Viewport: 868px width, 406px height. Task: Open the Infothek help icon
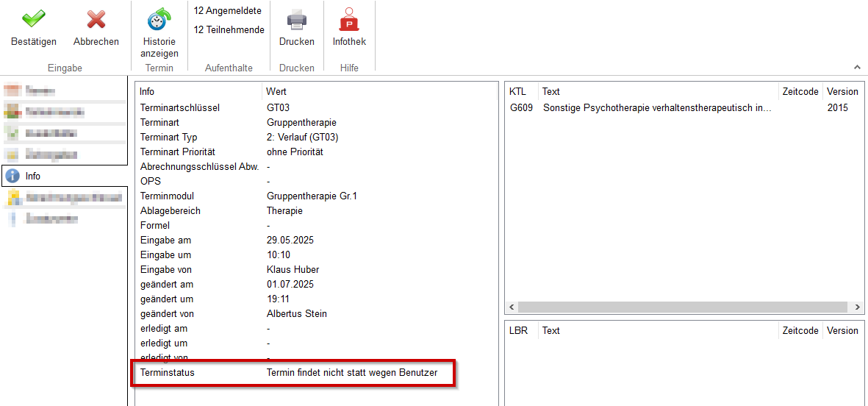pyautogui.click(x=349, y=20)
